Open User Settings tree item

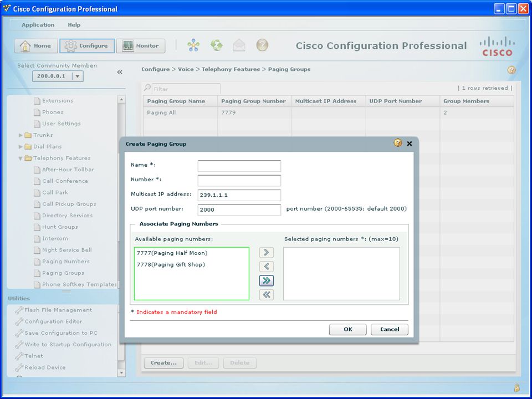pos(57,124)
